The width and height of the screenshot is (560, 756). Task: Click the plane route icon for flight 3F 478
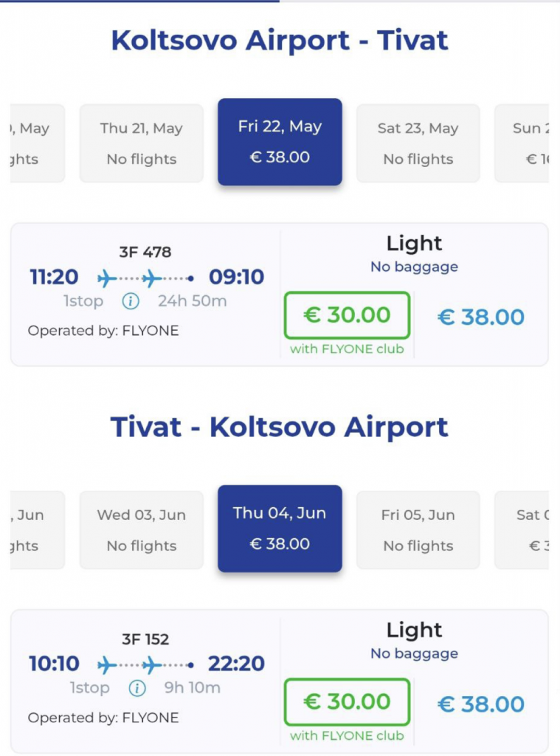click(x=145, y=278)
